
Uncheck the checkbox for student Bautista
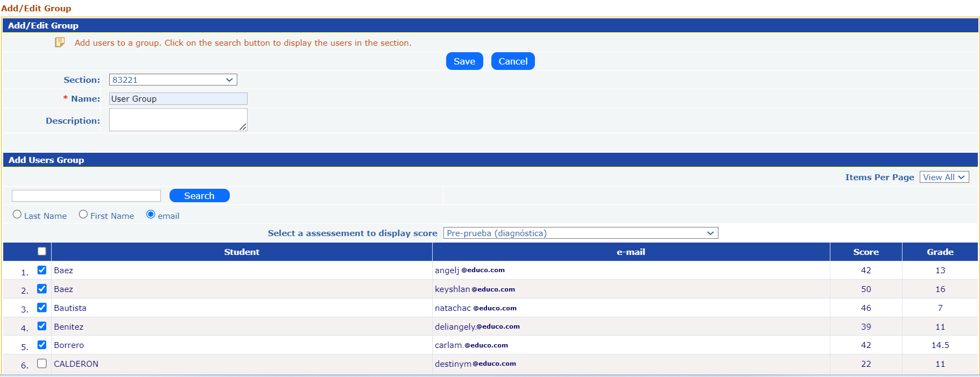click(x=42, y=308)
